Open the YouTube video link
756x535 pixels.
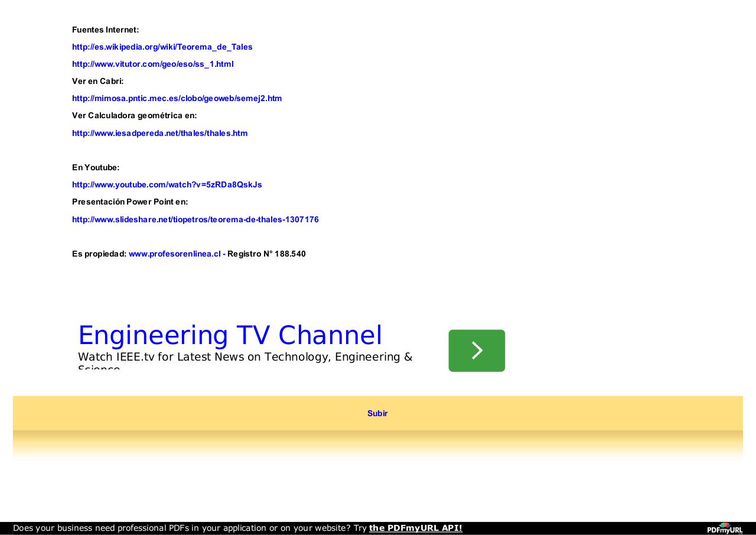[167, 184]
